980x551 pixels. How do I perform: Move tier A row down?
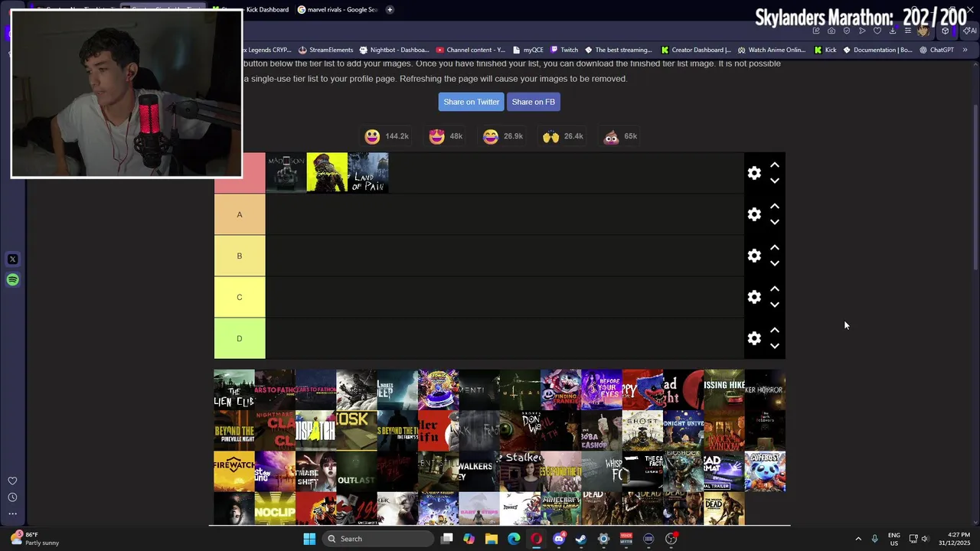(775, 222)
